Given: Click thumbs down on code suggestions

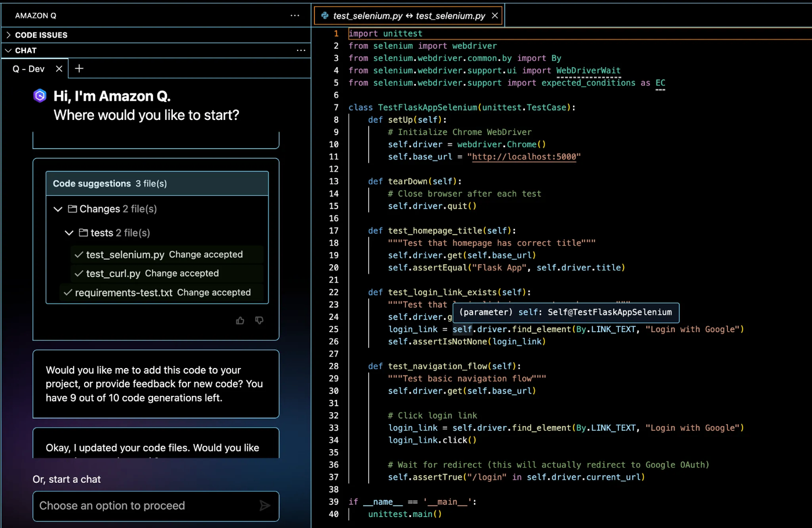Looking at the screenshot, I should pyautogui.click(x=259, y=321).
